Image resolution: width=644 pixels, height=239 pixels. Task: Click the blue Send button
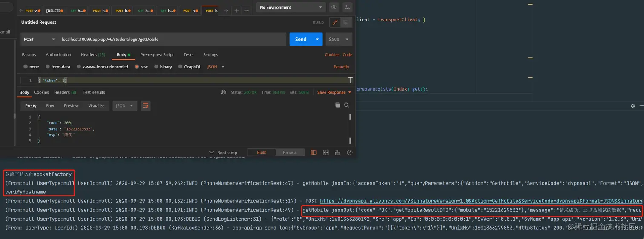tap(301, 39)
